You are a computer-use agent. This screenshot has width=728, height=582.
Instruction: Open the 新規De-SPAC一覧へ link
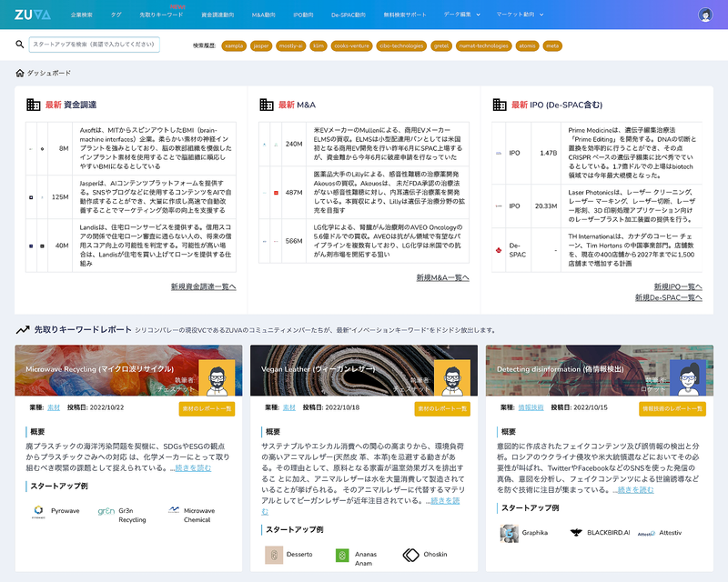click(669, 297)
